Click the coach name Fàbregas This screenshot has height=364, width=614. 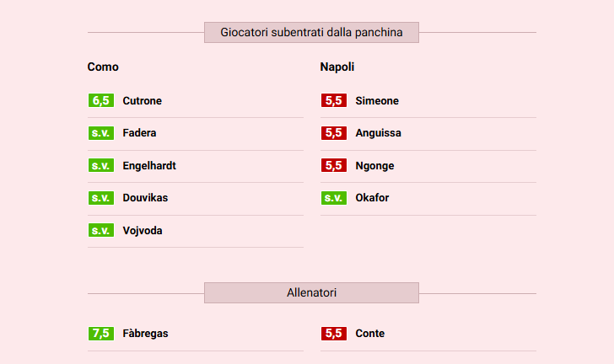click(x=145, y=334)
